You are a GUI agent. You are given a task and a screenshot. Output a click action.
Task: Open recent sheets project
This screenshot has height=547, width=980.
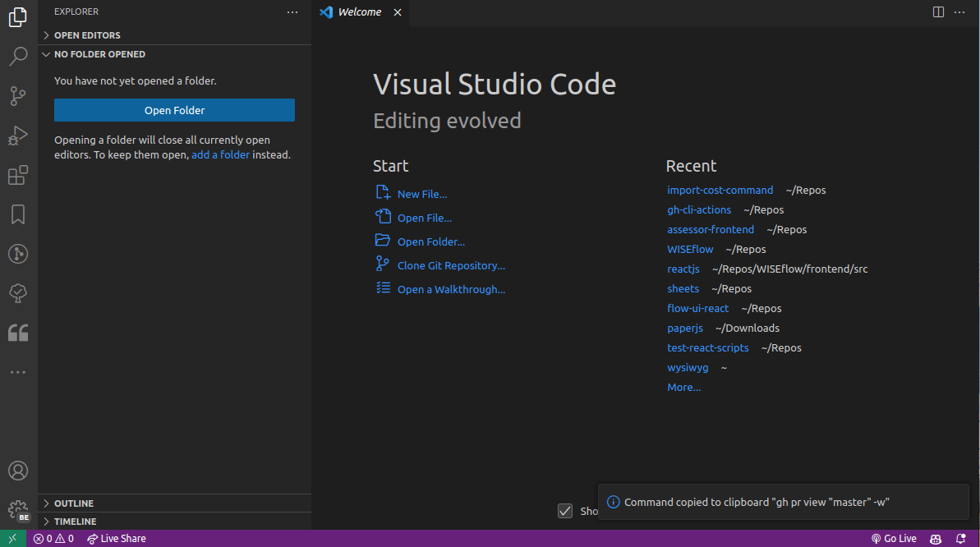pos(683,288)
